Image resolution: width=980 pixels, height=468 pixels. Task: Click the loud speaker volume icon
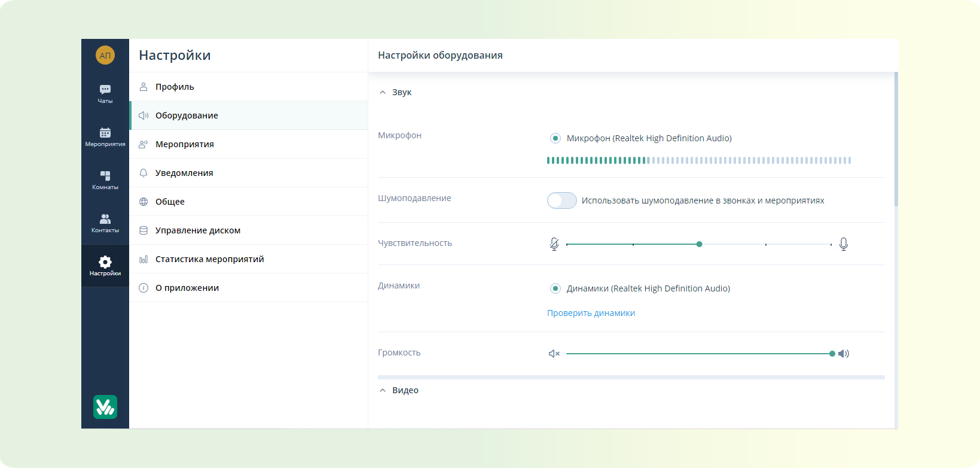point(844,354)
